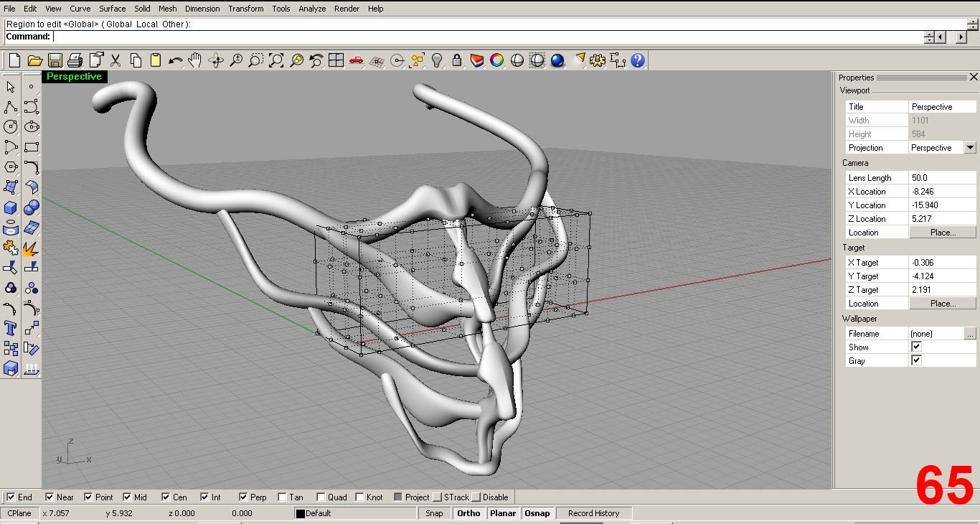The height and width of the screenshot is (524, 980).
Task: Click the red car named view icon
Action: (x=356, y=60)
